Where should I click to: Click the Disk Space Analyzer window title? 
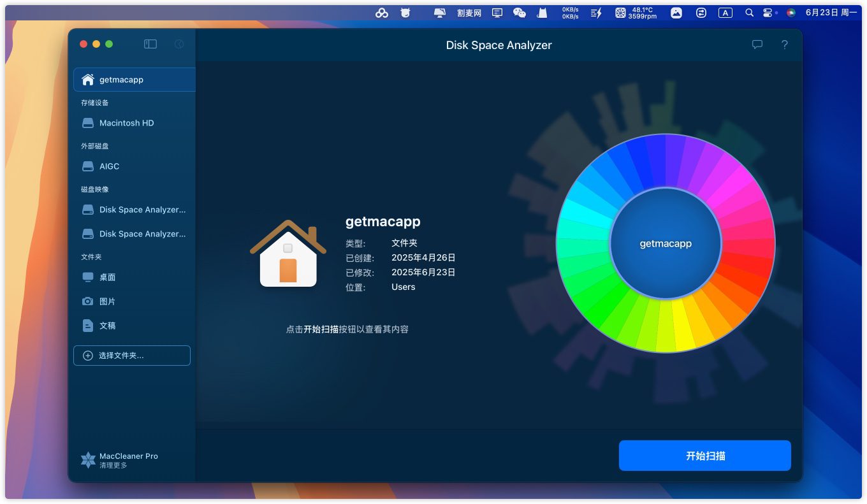point(499,45)
